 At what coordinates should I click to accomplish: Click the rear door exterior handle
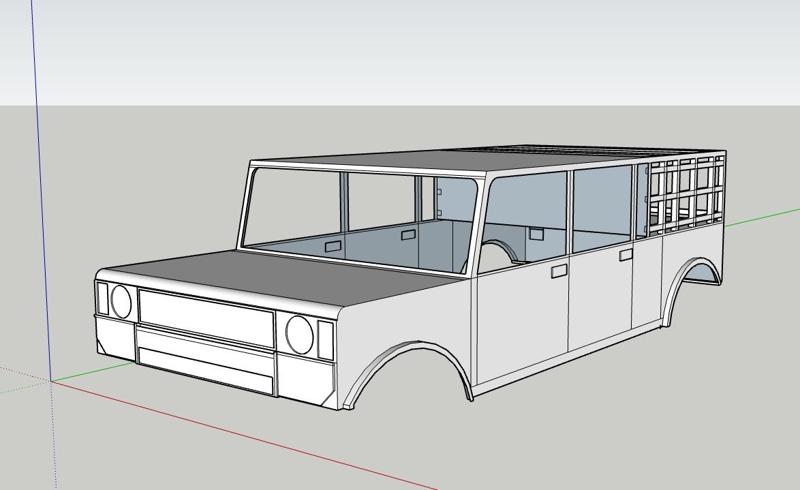click(x=626, y=255)
